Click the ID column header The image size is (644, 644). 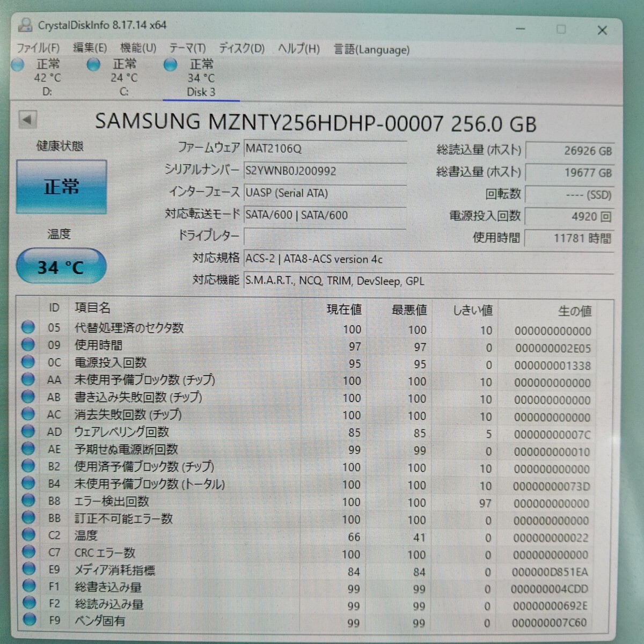tap(54, 308)
